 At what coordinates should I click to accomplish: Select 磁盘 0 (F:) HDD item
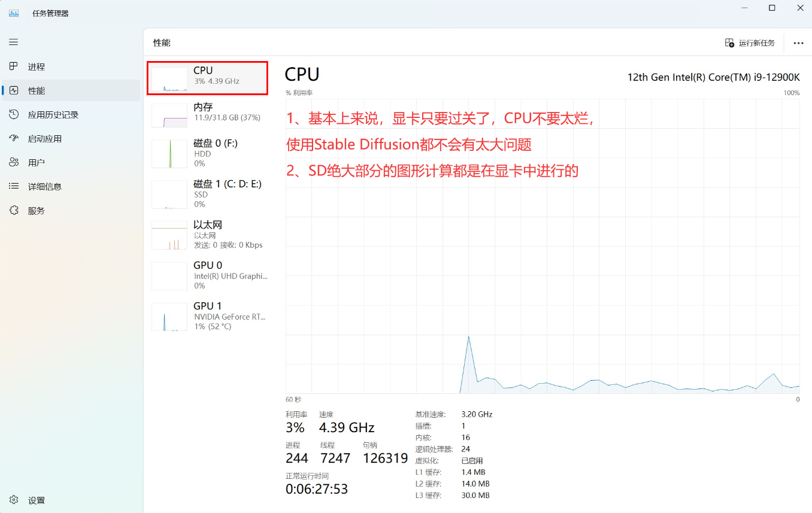(x=207, y=153)
